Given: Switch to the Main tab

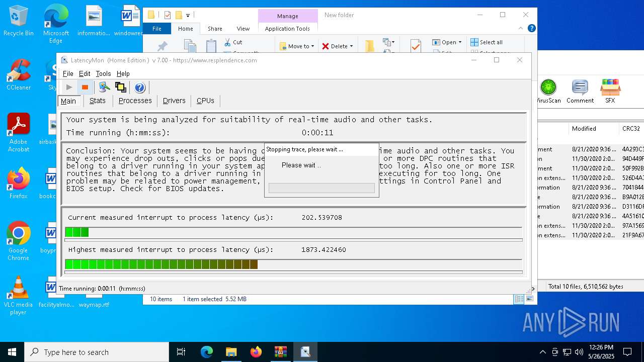Looking at the screenshot, I should click(x=68, y=101).
